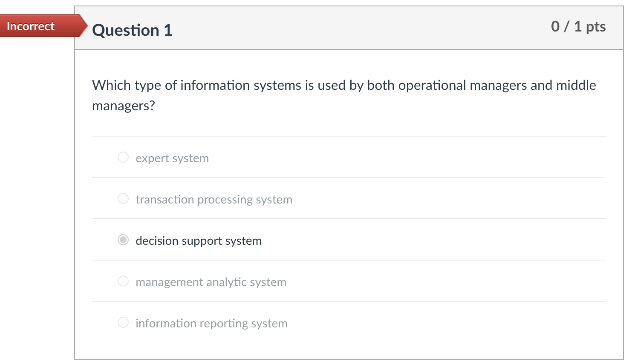The image size is (632, 364).
Task: Click the 'pts' label in the header
Action: [596, 27]
